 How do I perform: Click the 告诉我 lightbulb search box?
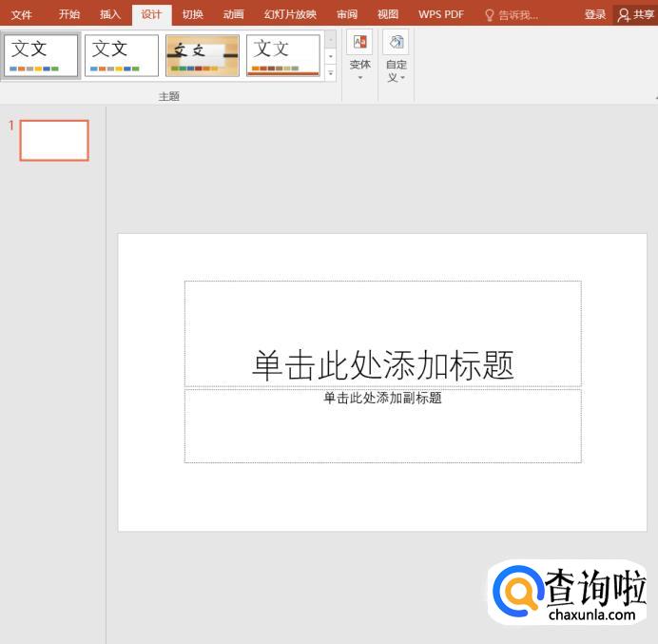tap(512, 14)
